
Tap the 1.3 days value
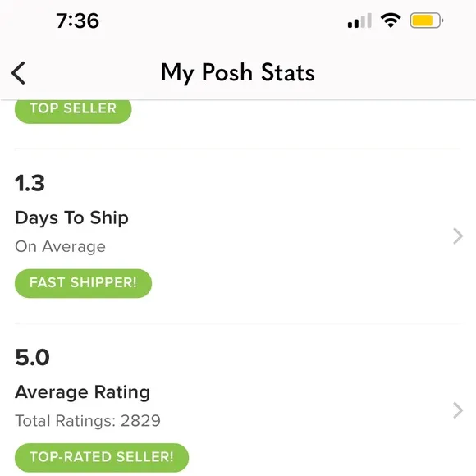30,183
